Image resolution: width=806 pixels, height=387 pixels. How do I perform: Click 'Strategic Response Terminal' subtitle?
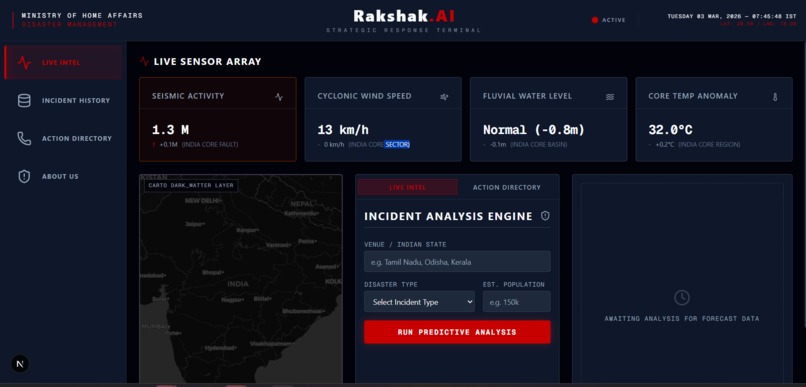(x=404, y=30)
